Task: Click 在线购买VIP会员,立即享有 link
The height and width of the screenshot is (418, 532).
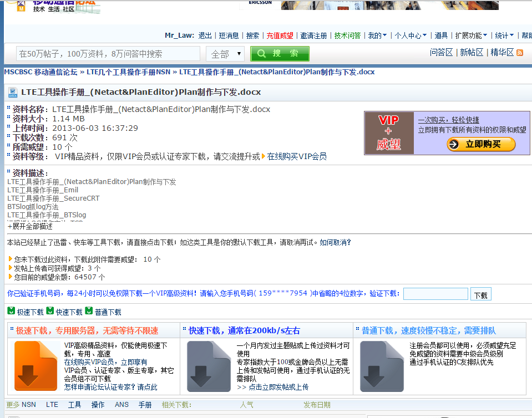Action: pos(105,362)
